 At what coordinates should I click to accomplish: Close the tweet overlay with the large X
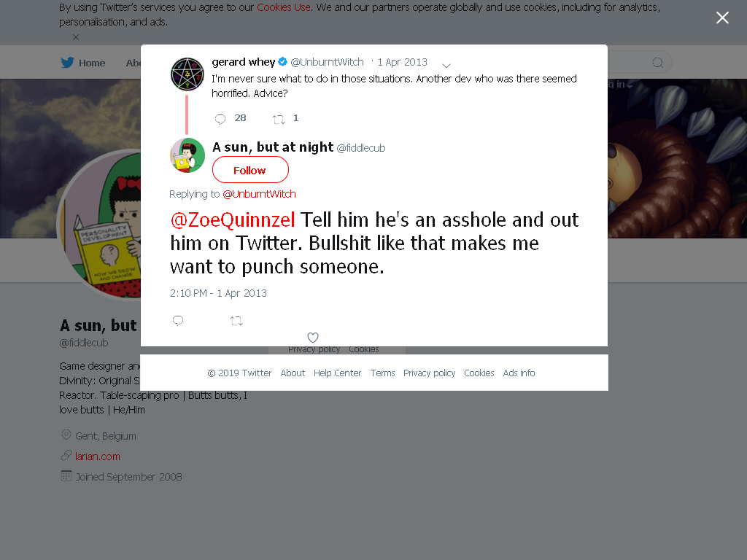[x=722, y=17]
